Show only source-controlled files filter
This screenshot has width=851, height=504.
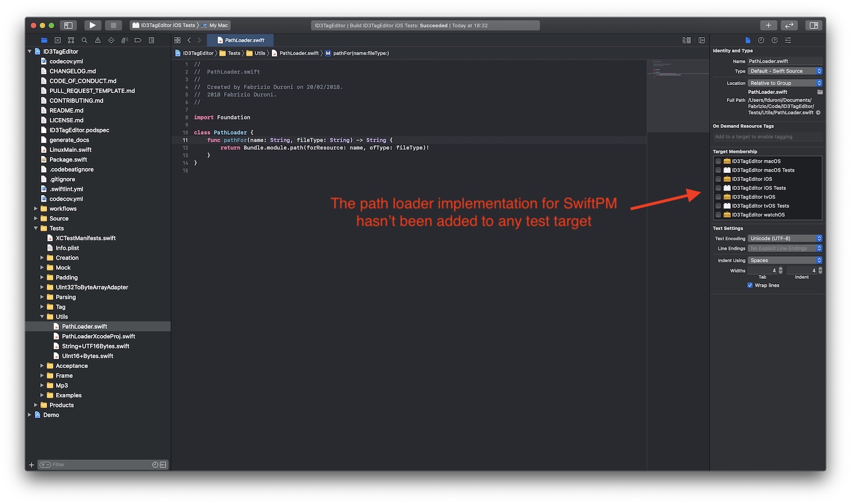tap(163, 465)
